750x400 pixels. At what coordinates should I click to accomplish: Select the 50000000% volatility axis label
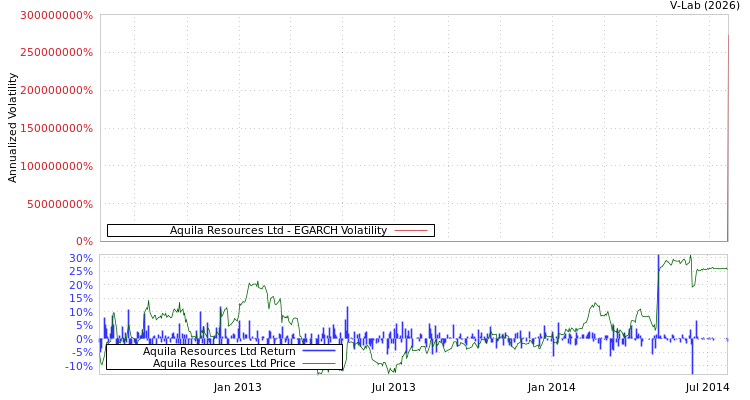click(60, 204)
